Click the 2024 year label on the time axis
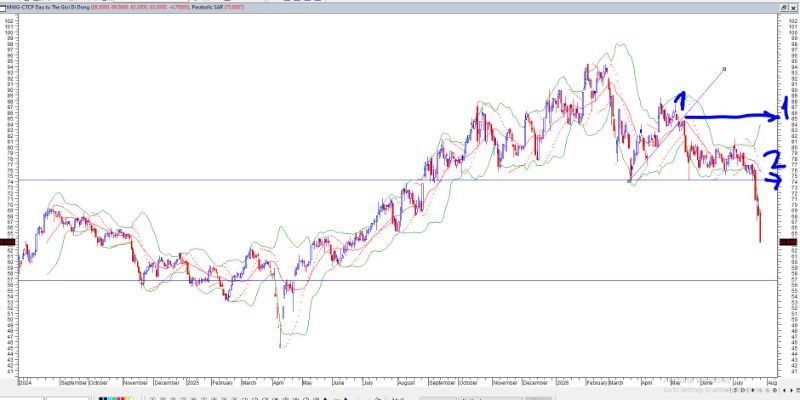Viewport: 800px width, 400px height. pyautogui.click(x=25, y=383)
